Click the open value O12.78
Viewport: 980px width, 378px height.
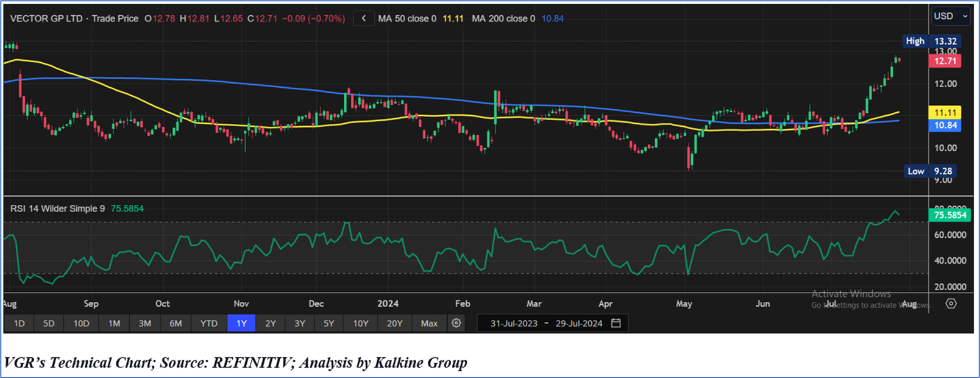160,18
